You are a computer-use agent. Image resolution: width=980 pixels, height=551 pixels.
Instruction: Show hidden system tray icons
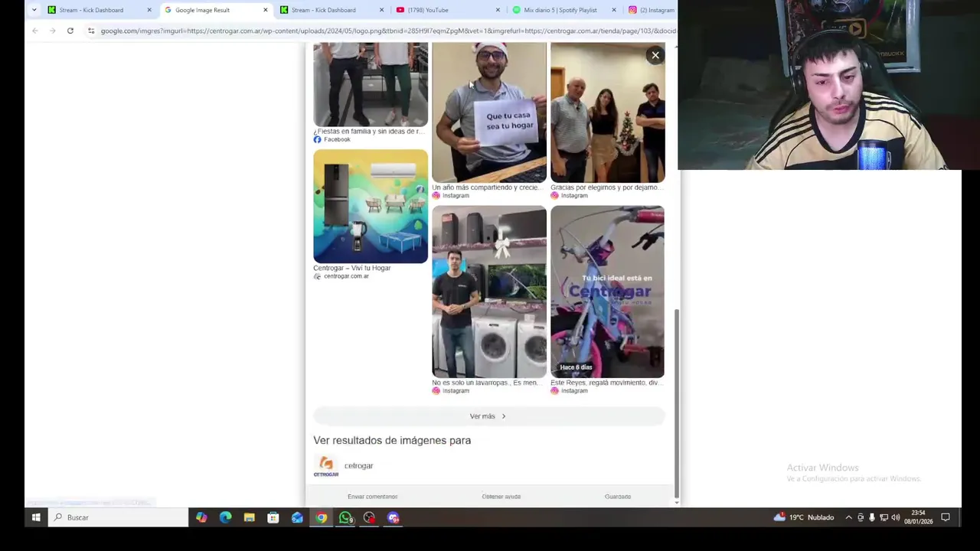tap(848, 517)
